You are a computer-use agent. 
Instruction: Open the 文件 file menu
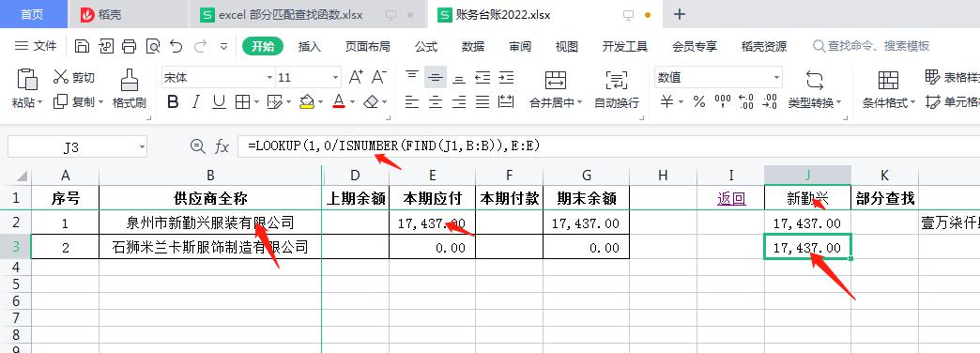coord(37,46)
